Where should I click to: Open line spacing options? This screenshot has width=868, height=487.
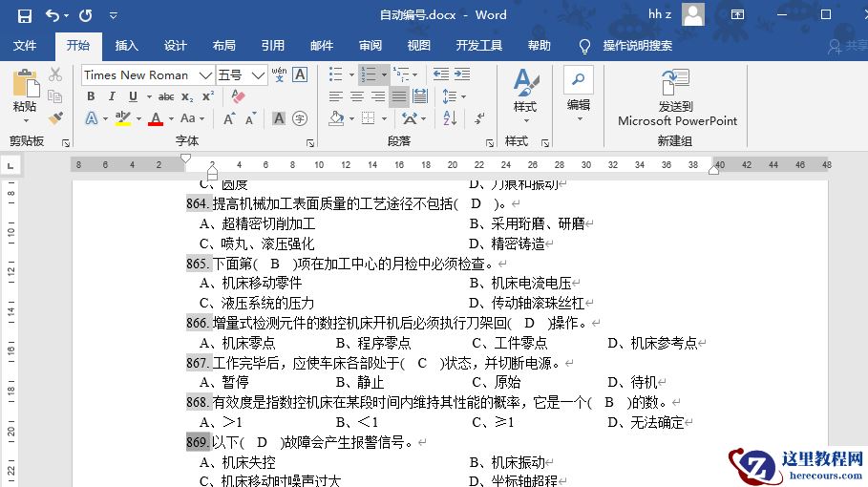pos(454,96)
